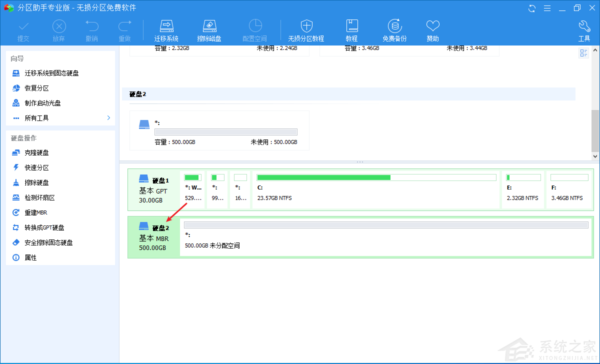Open the 无损分区教程 tutorial shield icon
This screenshot has height=364, width=600.
(306, 30)
